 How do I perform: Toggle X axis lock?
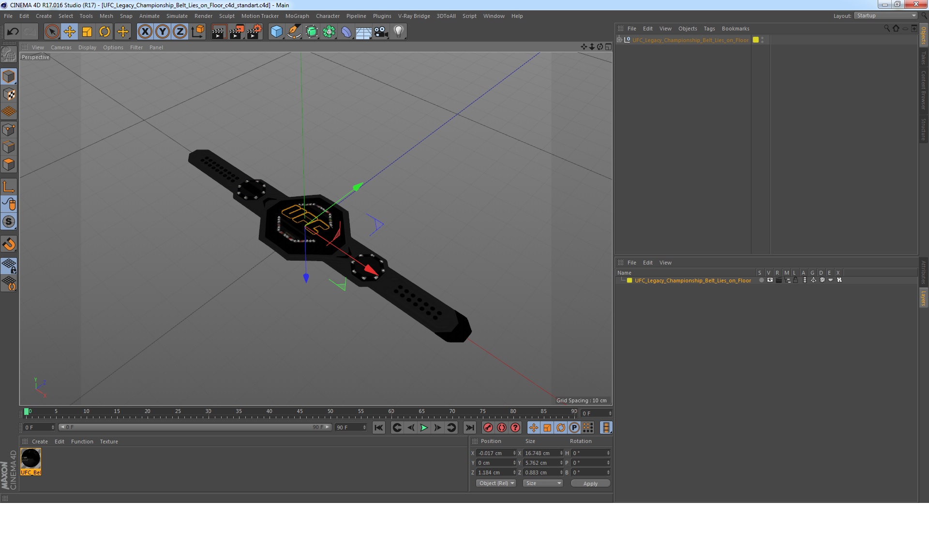click(x=145, y=32)
